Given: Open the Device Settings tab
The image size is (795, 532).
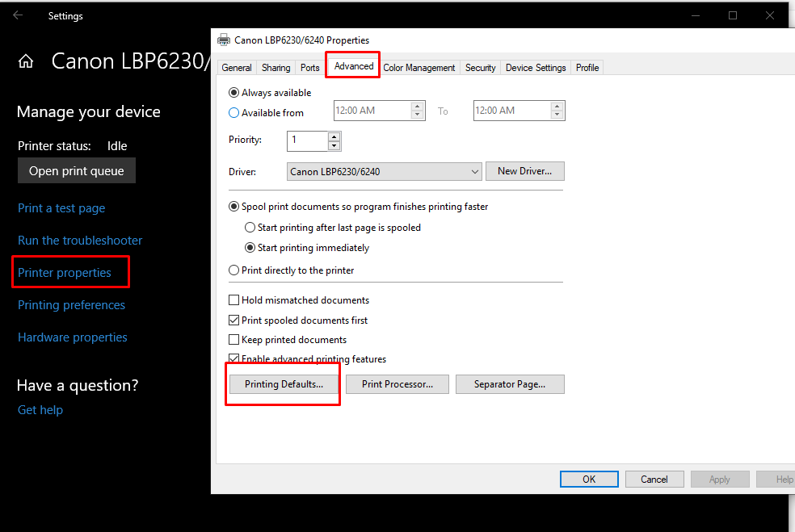Looking at the screenshot, I should (536, 68).
